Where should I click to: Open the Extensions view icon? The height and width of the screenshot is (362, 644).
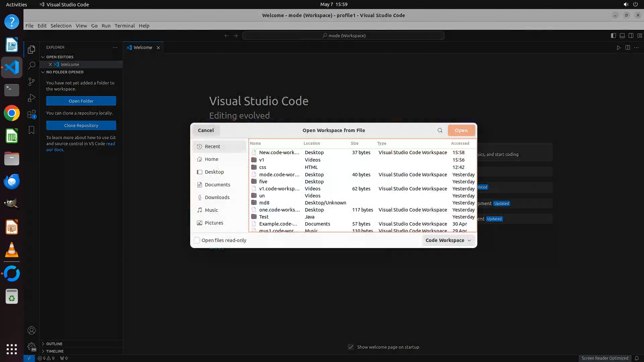coord(32,114)
